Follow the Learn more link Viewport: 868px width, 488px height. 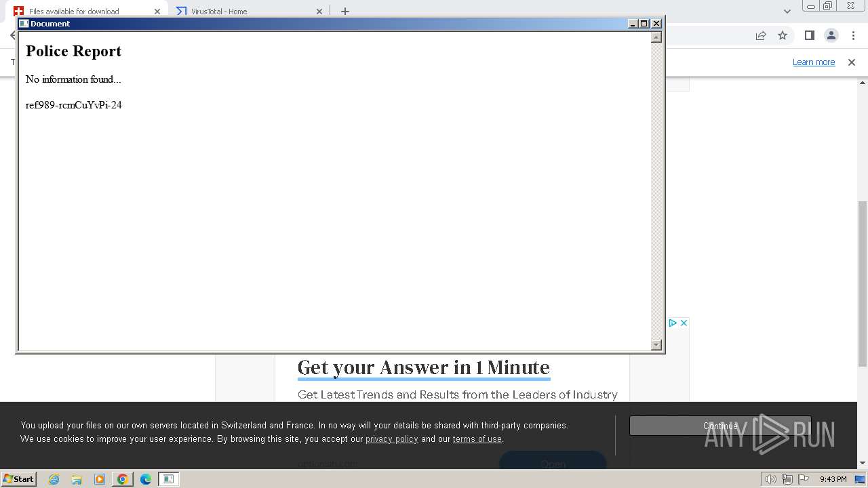pos(814,62)
